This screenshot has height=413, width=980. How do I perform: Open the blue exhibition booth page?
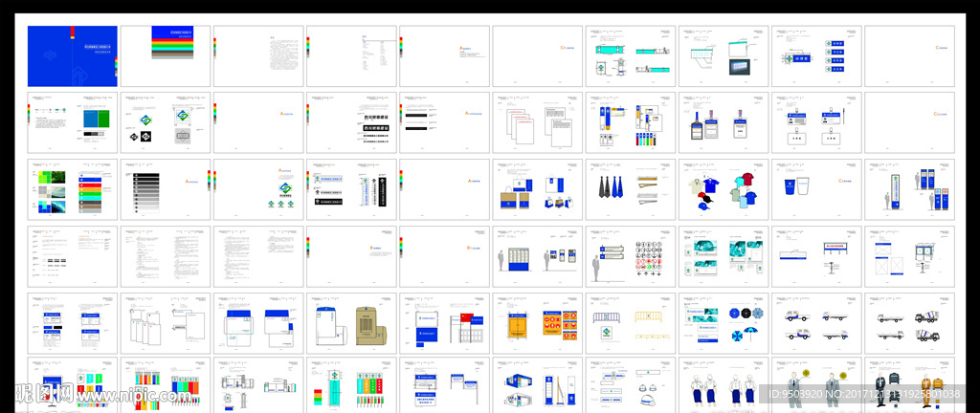tap(538, 385)
